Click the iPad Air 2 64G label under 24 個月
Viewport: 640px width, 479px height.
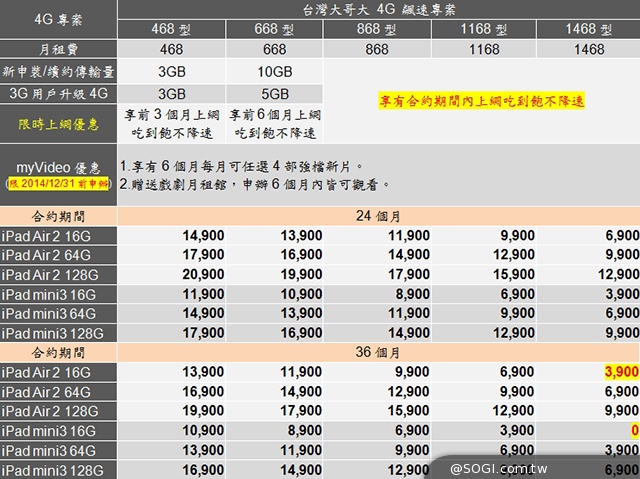pos(46,255)
